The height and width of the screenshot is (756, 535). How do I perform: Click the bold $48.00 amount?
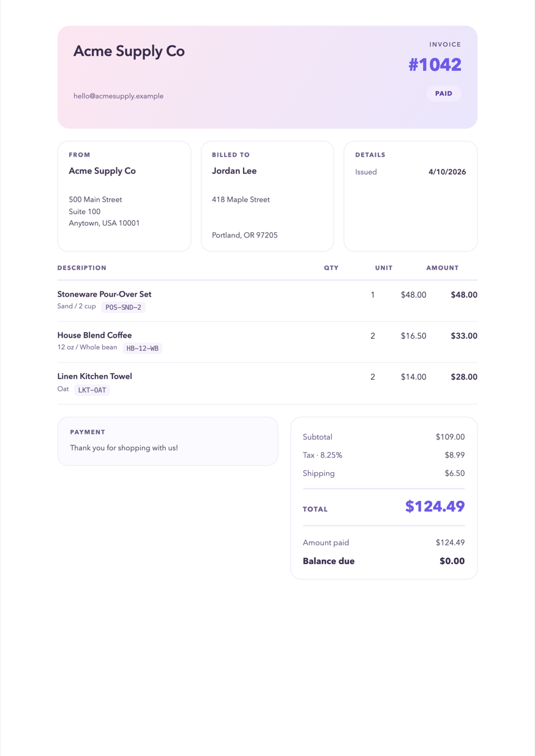click(464, 295)
